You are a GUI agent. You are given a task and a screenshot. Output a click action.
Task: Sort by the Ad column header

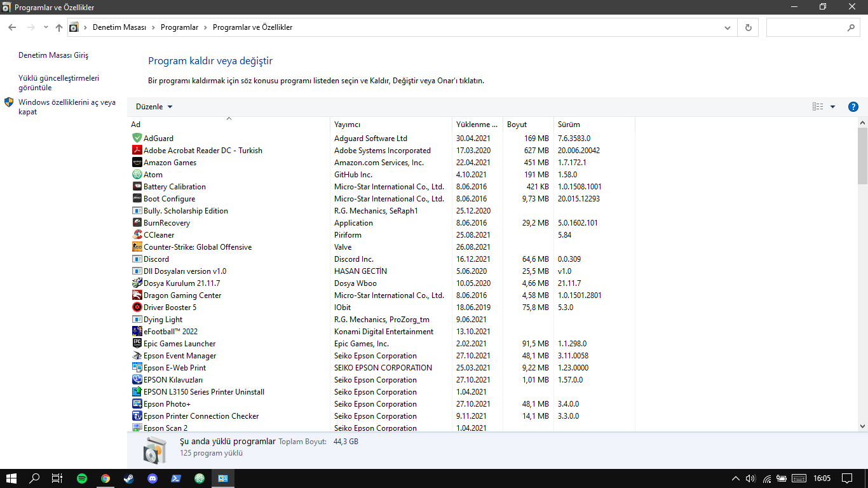coord(229,125)
